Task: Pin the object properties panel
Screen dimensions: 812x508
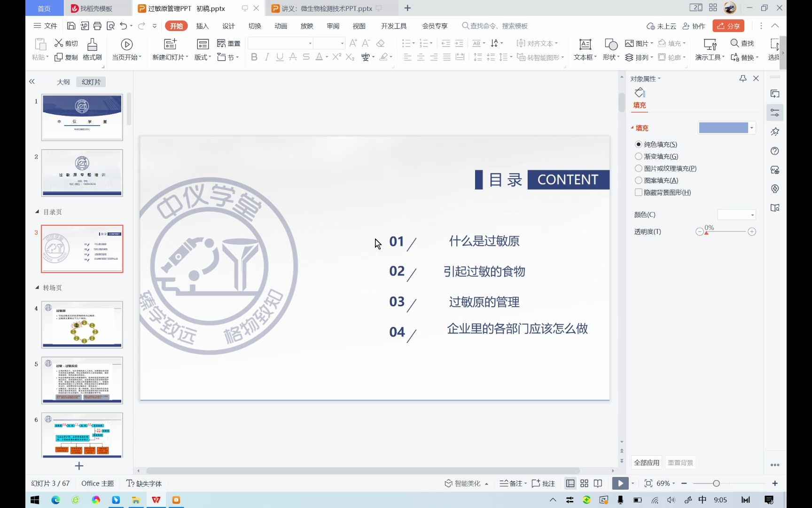Action: click(743, 79)
